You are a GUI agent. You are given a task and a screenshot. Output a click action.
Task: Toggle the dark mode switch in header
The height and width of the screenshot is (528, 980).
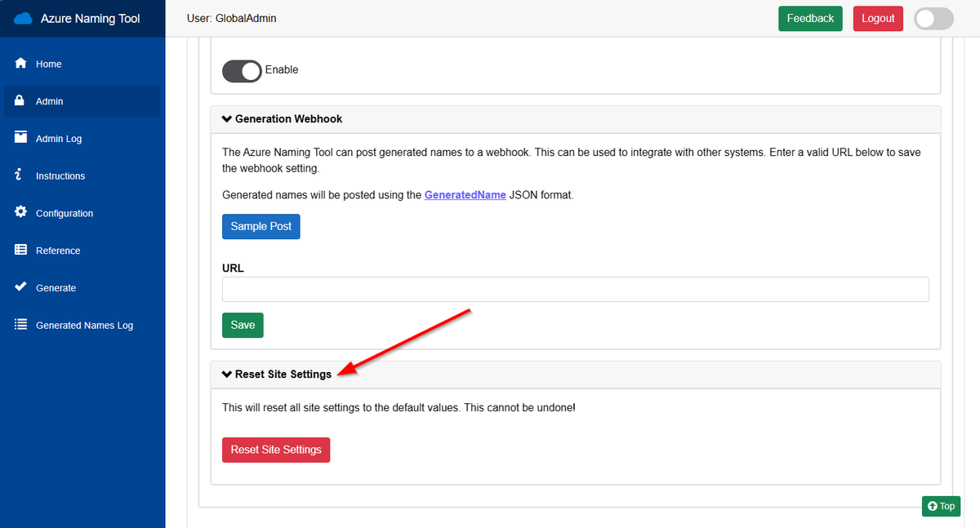coord(934,19)
